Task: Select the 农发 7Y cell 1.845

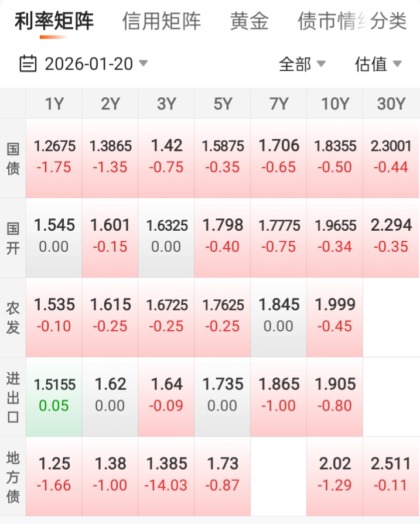Action: click(279, 316)
